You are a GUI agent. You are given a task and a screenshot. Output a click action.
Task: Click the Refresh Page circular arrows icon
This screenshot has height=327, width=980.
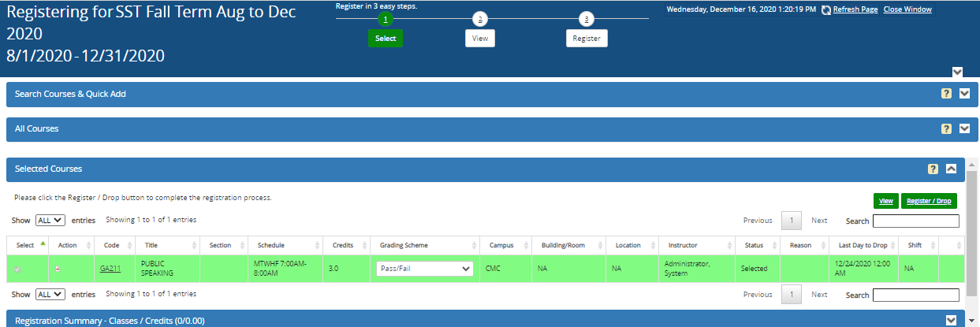825,9
